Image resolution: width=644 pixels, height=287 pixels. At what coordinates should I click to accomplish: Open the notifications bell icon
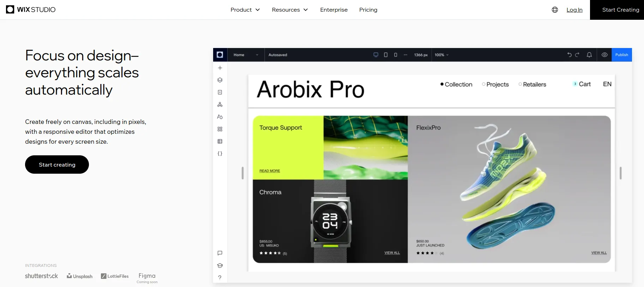[589, 55]
